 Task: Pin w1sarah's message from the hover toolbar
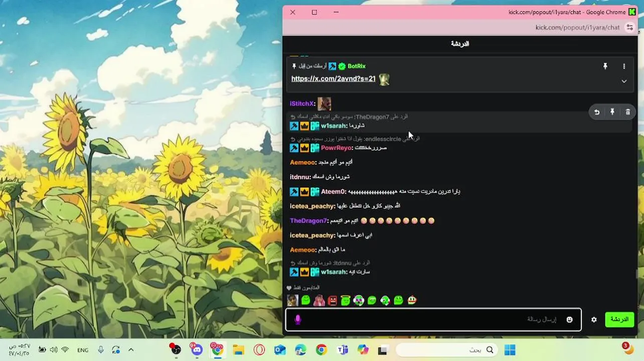(612, 112)
